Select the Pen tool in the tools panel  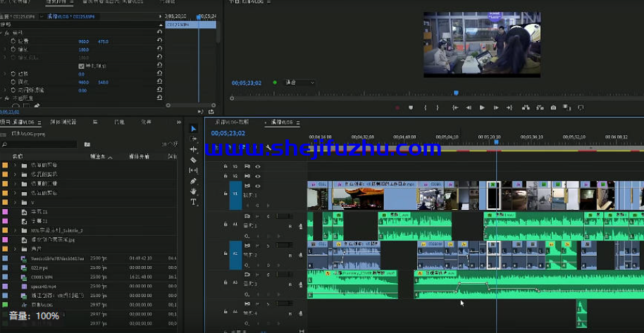[194, 181]
